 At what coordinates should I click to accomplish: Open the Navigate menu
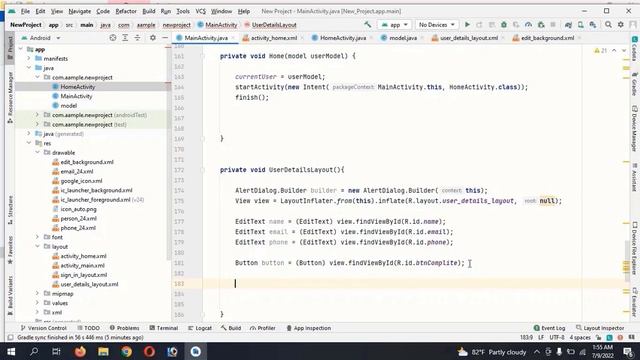80,11
